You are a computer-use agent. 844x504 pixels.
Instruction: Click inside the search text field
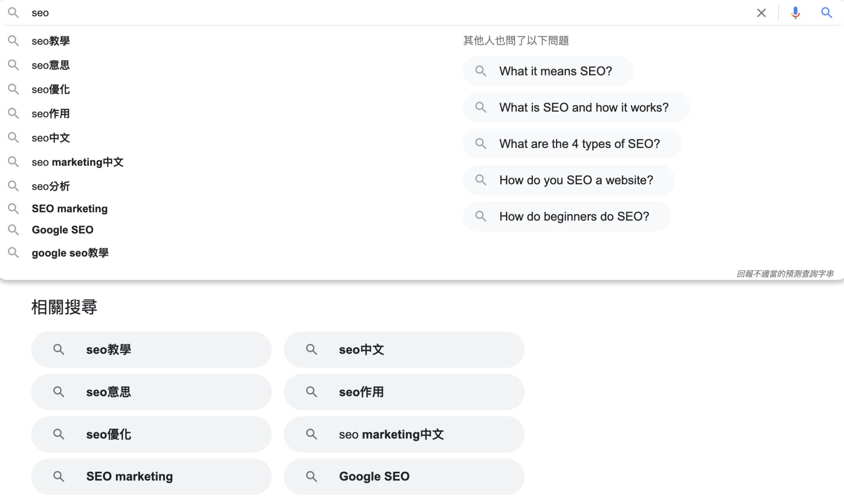(371, 13)
